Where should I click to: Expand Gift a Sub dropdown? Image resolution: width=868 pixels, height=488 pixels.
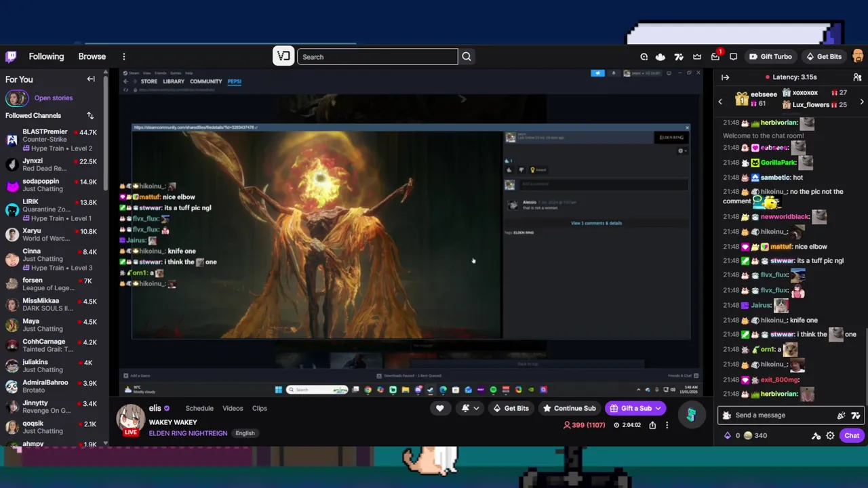[x=658, y=408]
